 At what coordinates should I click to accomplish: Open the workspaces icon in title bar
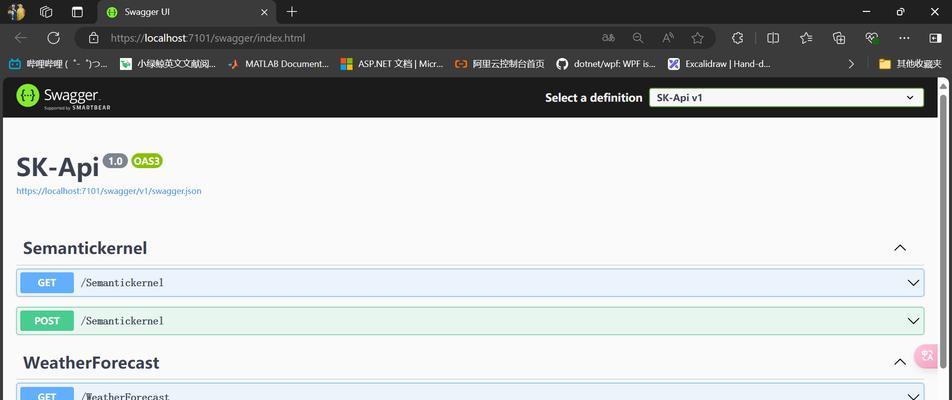46,12
